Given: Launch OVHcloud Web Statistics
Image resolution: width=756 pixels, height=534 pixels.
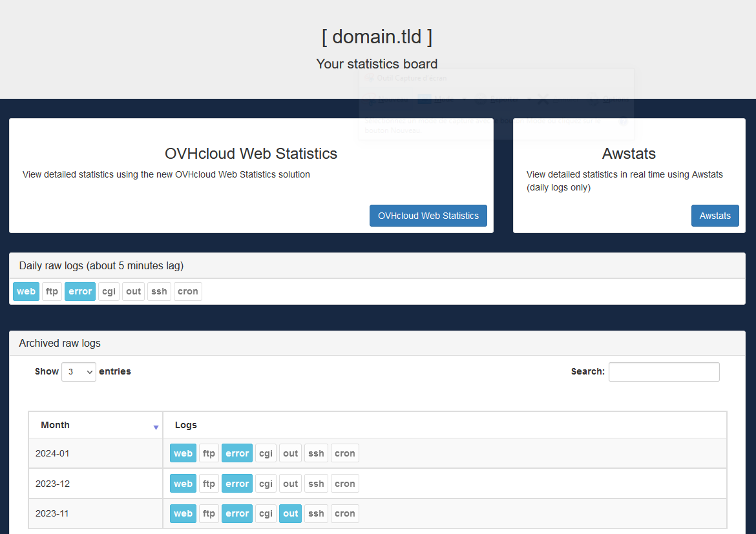Looking at the screenshot, I should [x=428, y=216].
